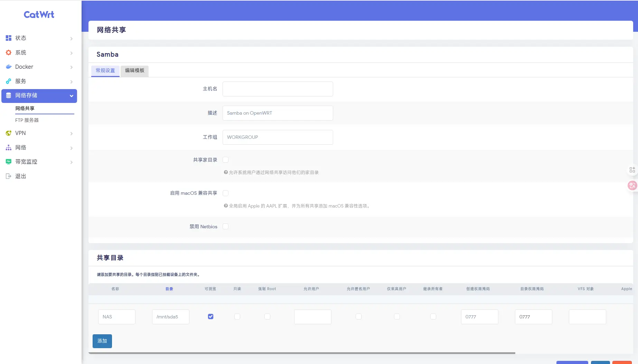Click the 退出 logout icon in sidebar
638x364 pixels.
coord(9,176)
